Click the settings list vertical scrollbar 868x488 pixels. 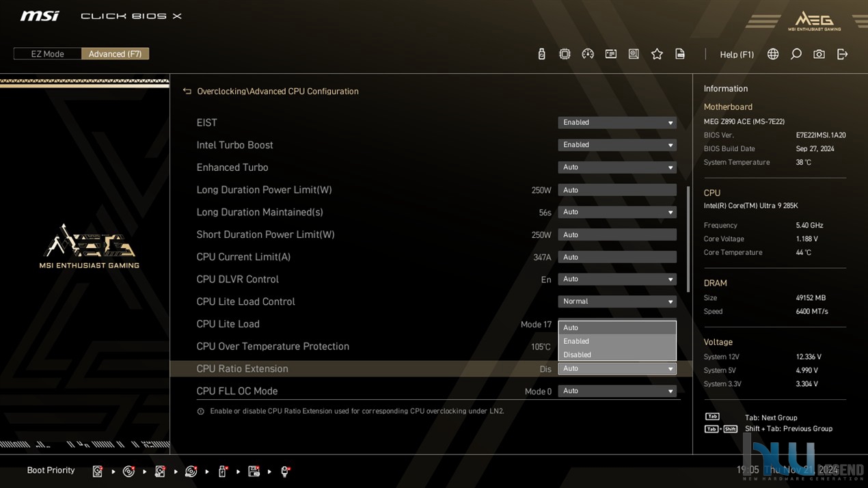pos(688,239)
